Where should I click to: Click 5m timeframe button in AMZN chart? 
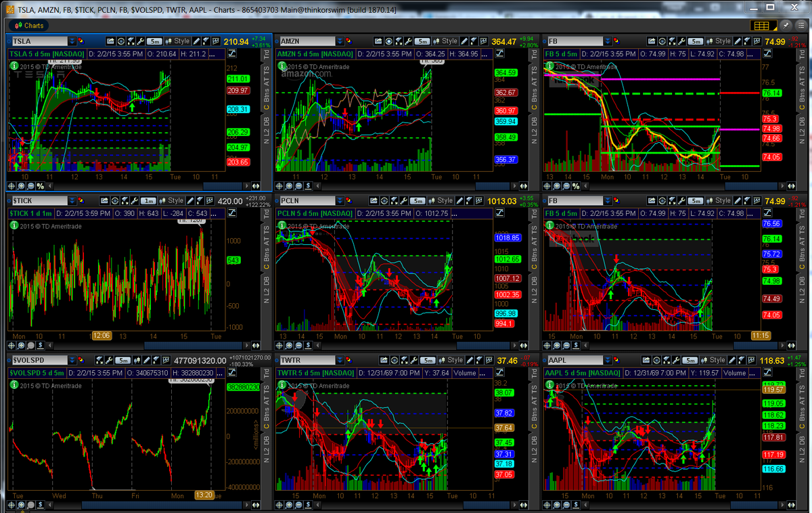[423, 41]
